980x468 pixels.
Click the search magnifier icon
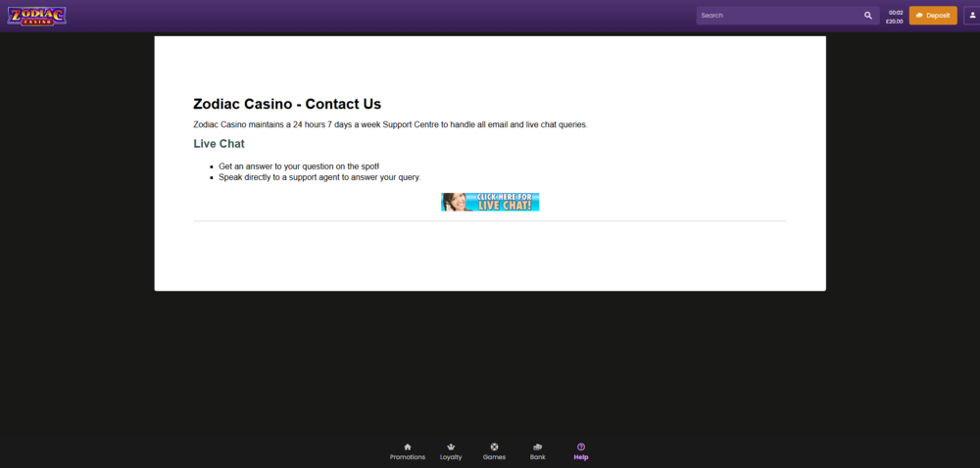868,16
